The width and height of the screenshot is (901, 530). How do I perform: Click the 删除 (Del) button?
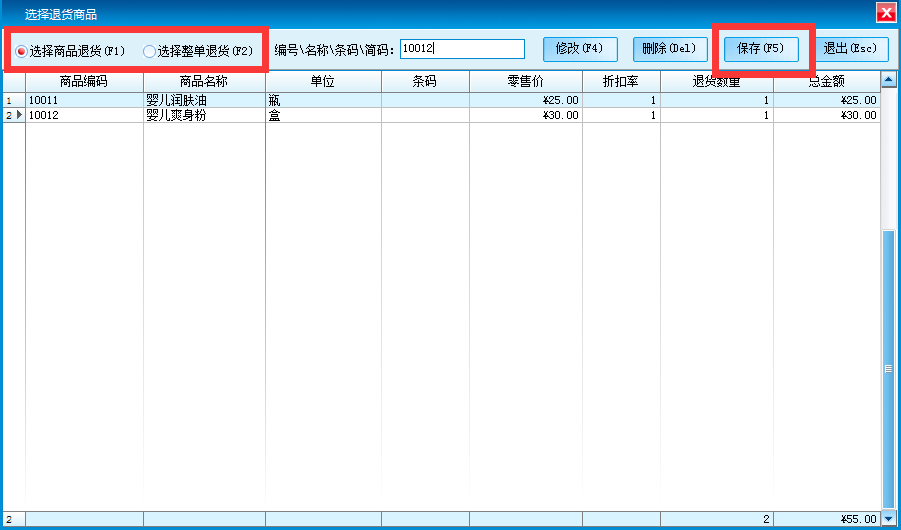(x=671, y=49)
